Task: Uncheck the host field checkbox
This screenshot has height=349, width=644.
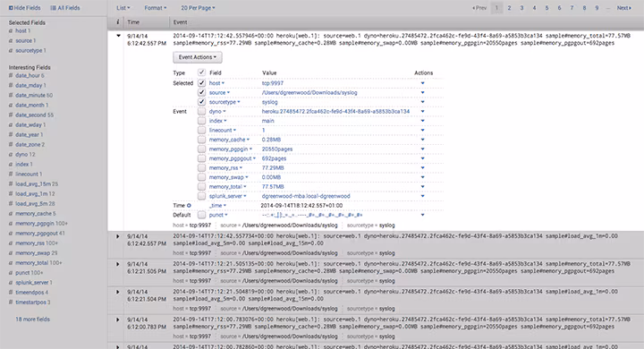Action: 201,82
